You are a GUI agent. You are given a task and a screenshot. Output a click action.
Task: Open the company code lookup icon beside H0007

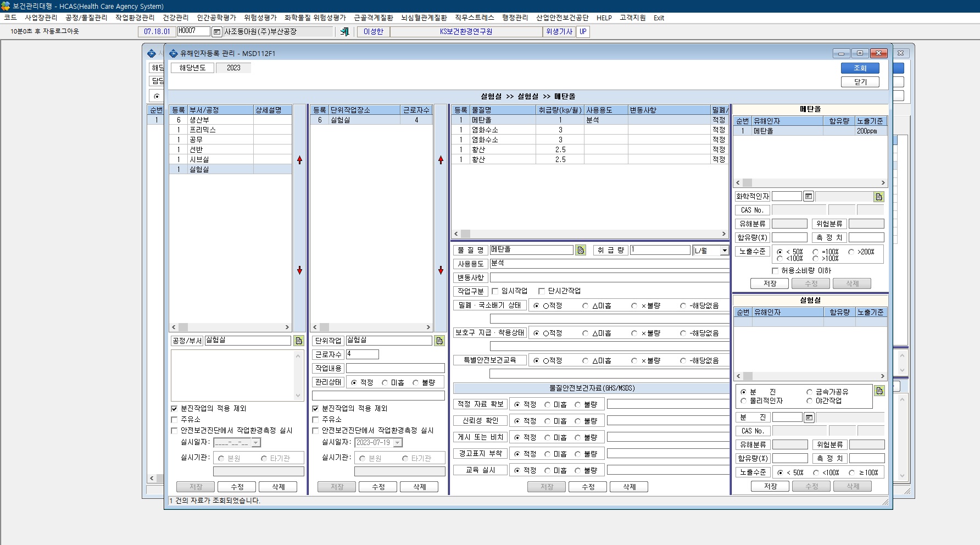217,32
